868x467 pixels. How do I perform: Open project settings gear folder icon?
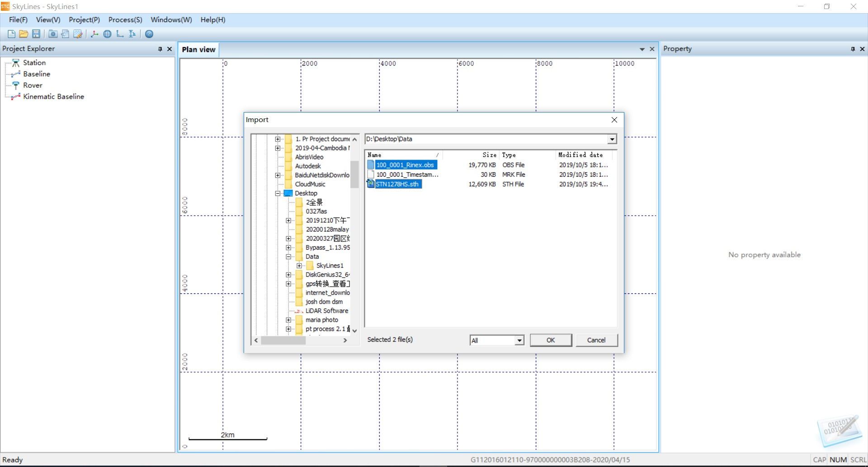tap(53, 34)
